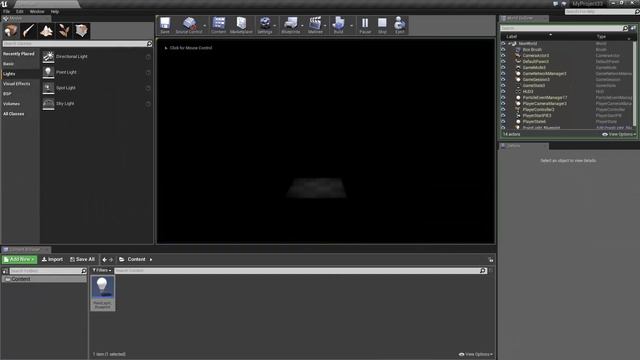This screenshot has width=640, height=360.
Task: Pause the running simulation
Action: pyautogui.click(x=365, y=25)
